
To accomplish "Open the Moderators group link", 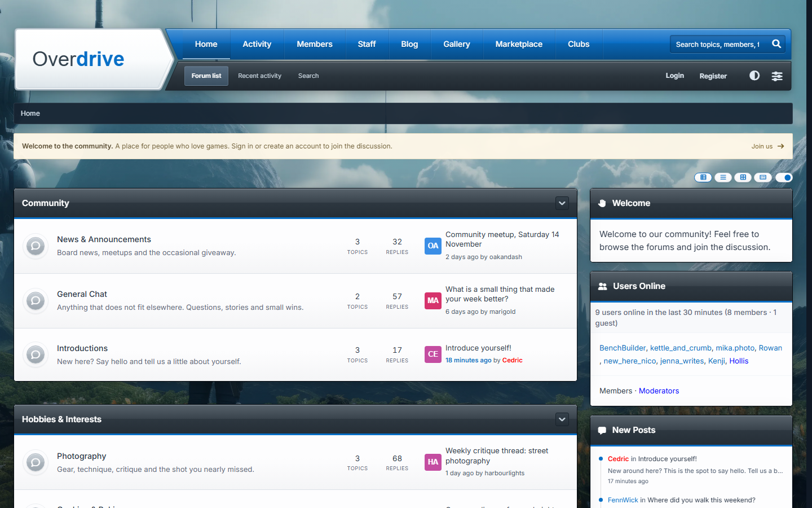I will tap(659, 391).
